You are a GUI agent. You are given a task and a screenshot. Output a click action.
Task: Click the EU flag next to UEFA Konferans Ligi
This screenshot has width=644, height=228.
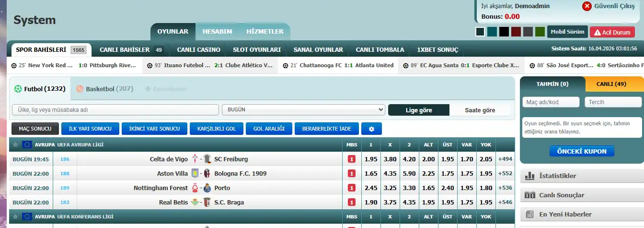coord(27,216)
